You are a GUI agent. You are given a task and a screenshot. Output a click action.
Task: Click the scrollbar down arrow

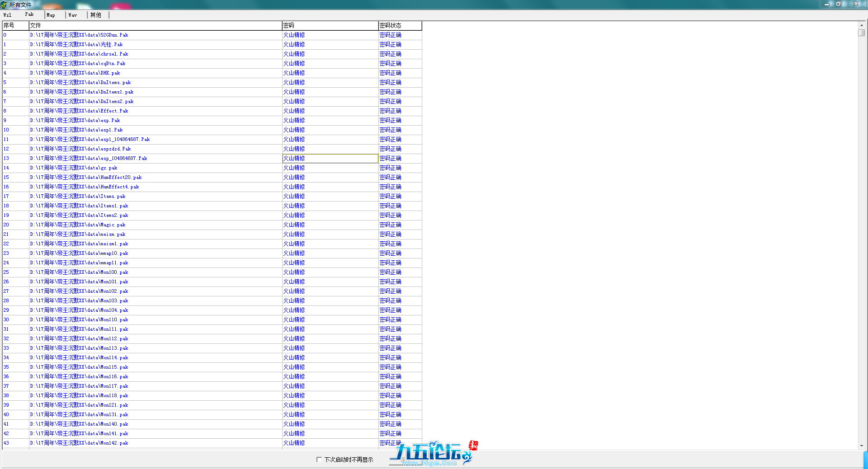pyautogui.click(x=862, y=446)
